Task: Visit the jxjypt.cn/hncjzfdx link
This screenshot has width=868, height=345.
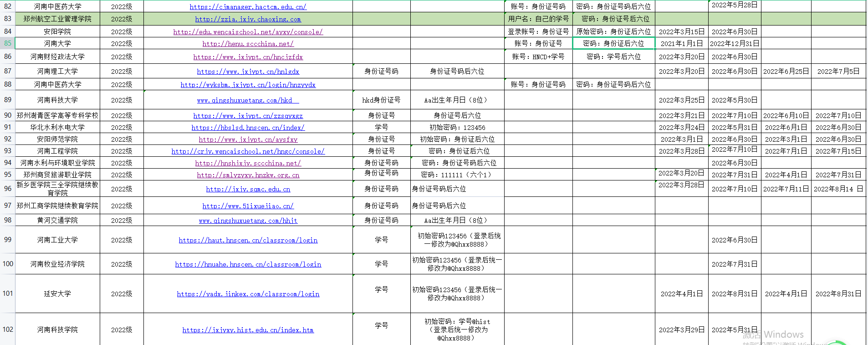Action: (x=248, y=57)
